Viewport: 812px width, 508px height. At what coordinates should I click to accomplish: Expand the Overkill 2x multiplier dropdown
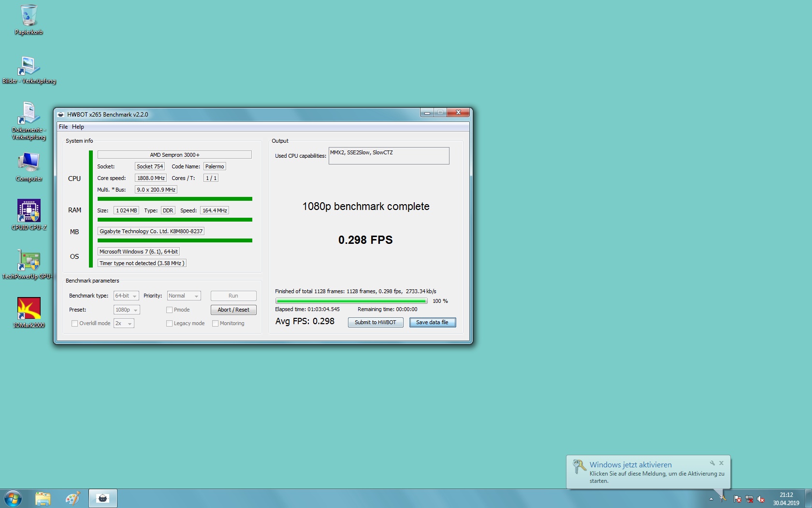click(x=124, y=323)
